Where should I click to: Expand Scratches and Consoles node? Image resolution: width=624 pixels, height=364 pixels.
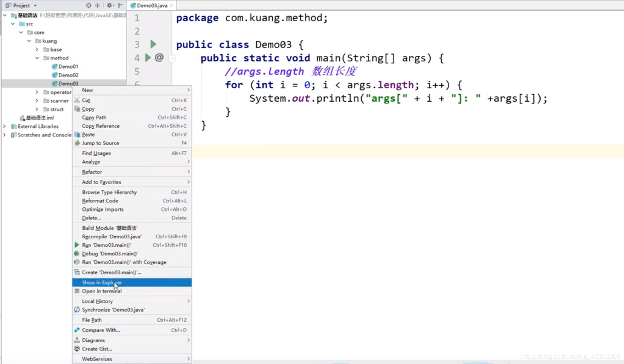tap(4, 135)
